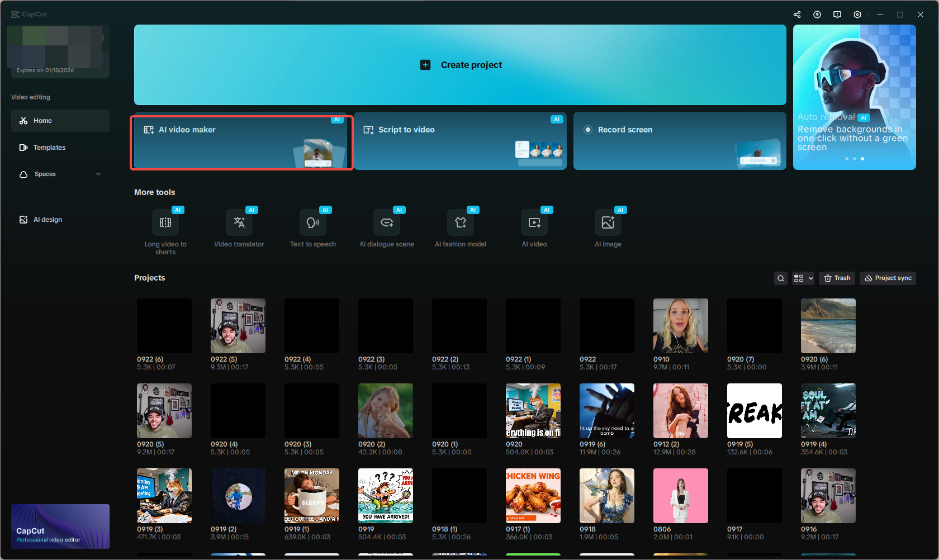
Task: Open project 0806 pink background thumbnail
Action: point(681,496)
